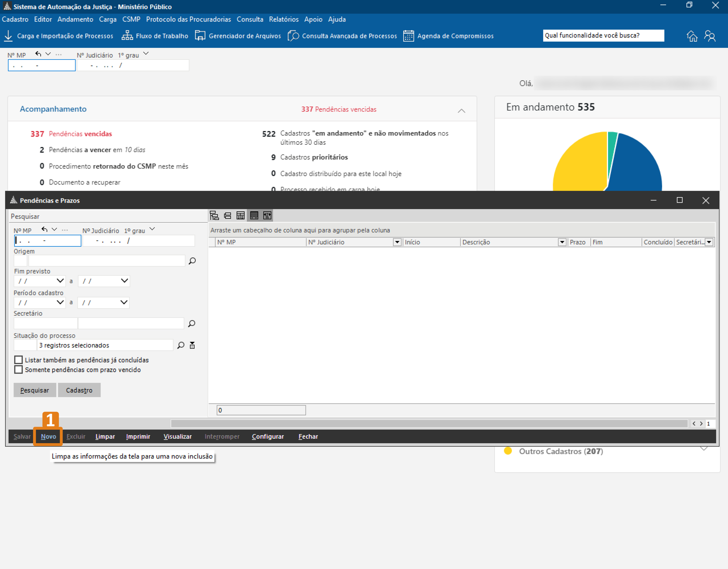Open Período cadastro end date dropdown

coord(124,303)
